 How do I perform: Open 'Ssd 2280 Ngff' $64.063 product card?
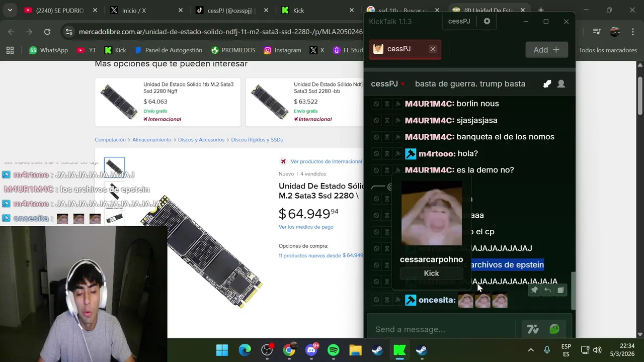tap(168, 102)
